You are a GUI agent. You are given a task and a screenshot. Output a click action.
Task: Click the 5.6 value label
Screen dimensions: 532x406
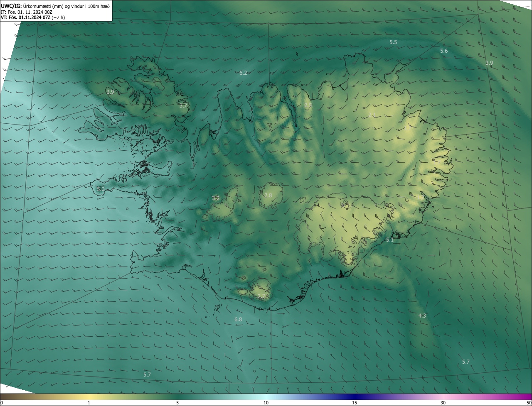coord(444,51)
